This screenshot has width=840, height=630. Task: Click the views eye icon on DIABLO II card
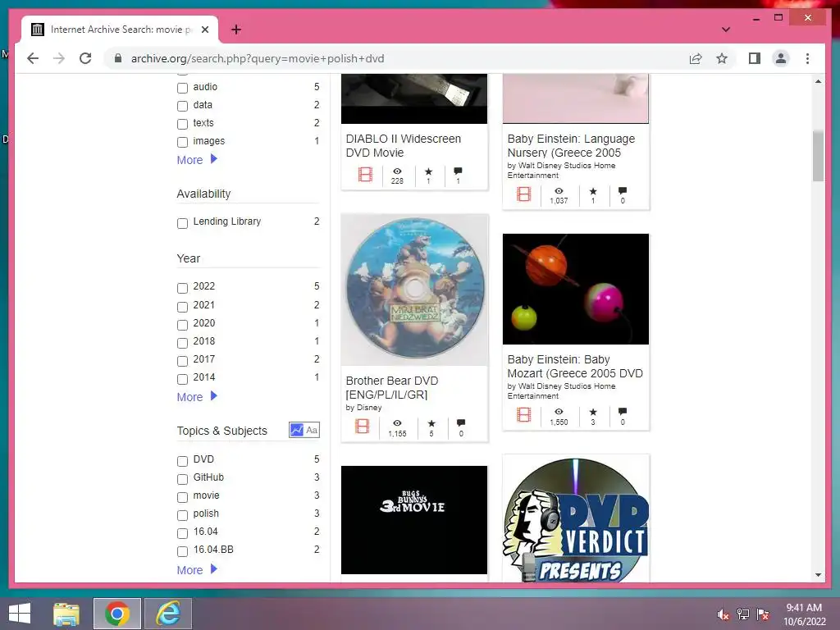point(397,171)
